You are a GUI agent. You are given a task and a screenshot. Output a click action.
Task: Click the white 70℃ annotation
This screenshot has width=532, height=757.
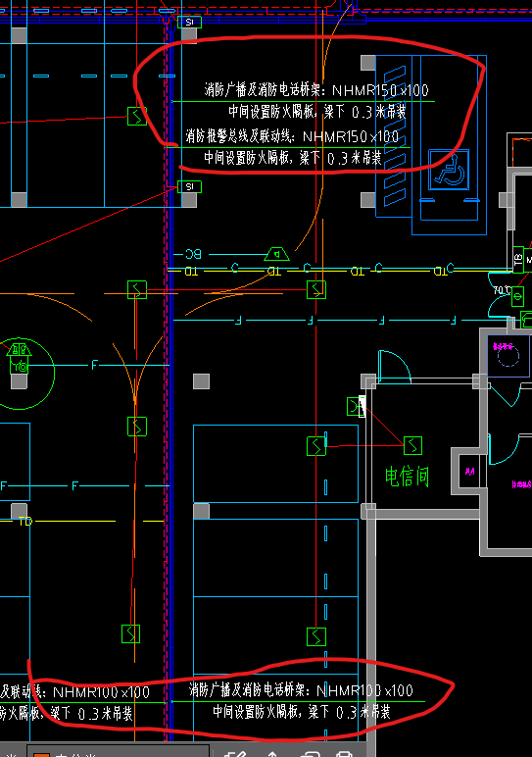pyautogui.click(x=502, y=290)
